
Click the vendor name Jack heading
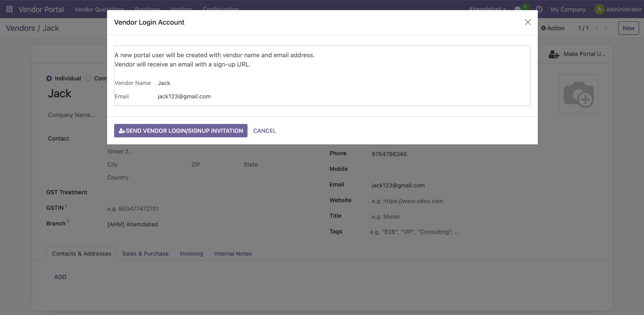tap(59, 94)
